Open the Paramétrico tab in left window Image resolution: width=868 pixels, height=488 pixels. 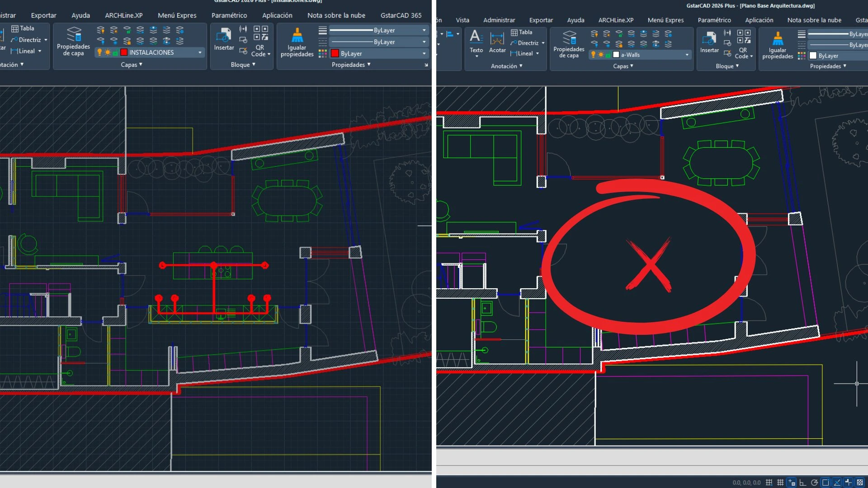coord(229,15)
